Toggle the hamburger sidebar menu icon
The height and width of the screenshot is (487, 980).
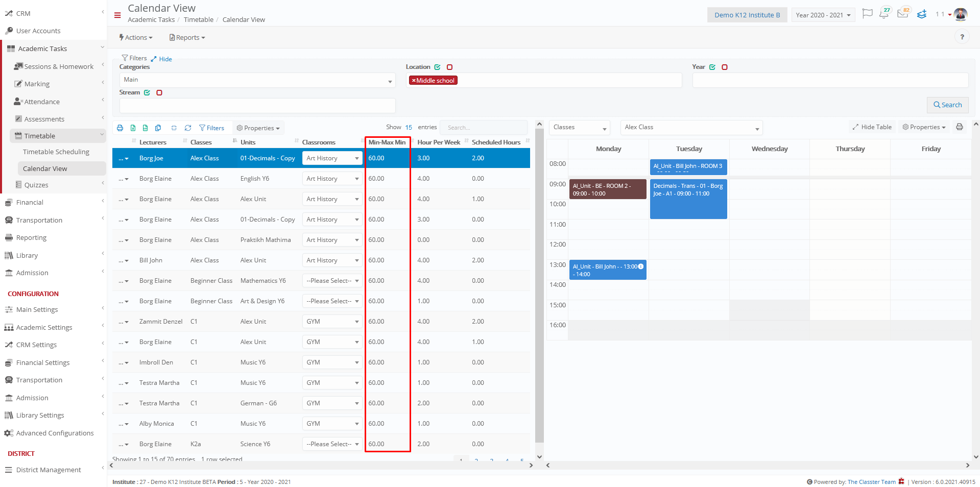(x=117, y=15)
